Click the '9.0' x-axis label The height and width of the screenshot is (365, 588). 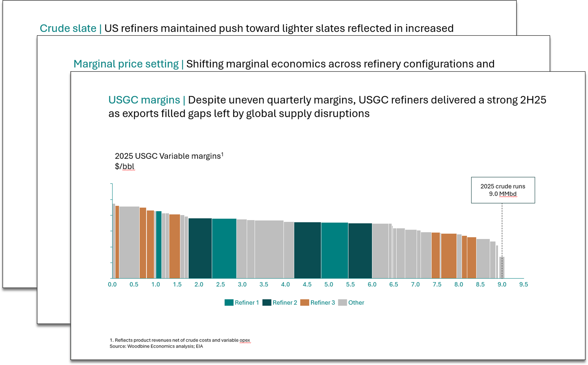coord(502,285)
